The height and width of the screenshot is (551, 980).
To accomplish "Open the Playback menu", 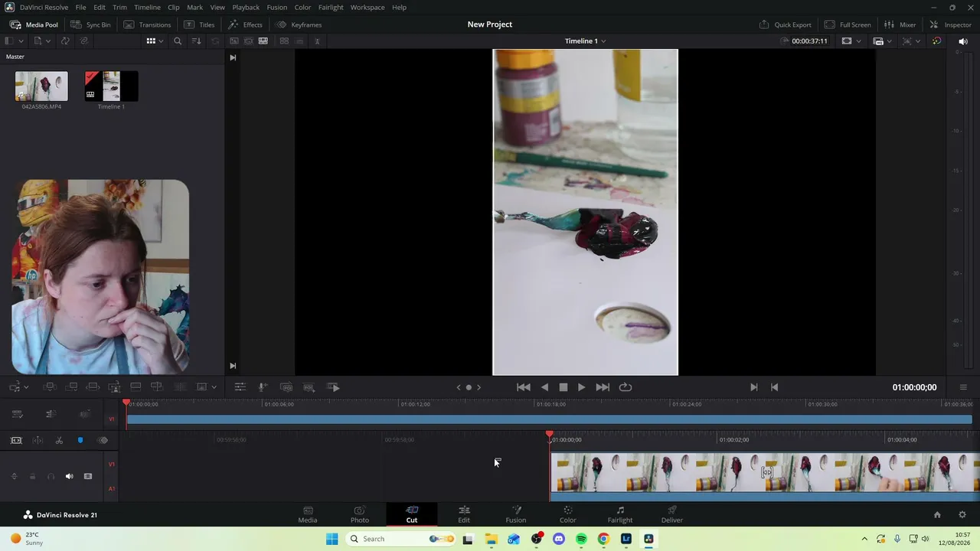I will point(246,7).
